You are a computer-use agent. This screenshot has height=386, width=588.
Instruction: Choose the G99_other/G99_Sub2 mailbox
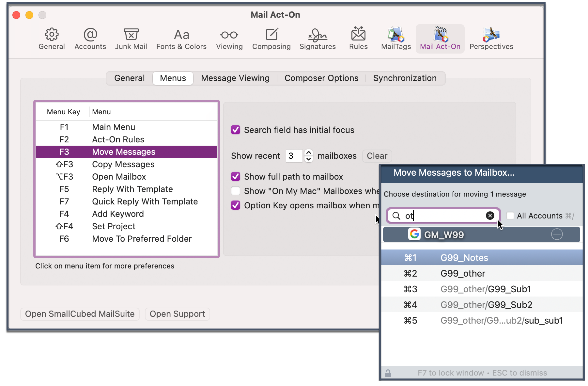tap(482, 305)
